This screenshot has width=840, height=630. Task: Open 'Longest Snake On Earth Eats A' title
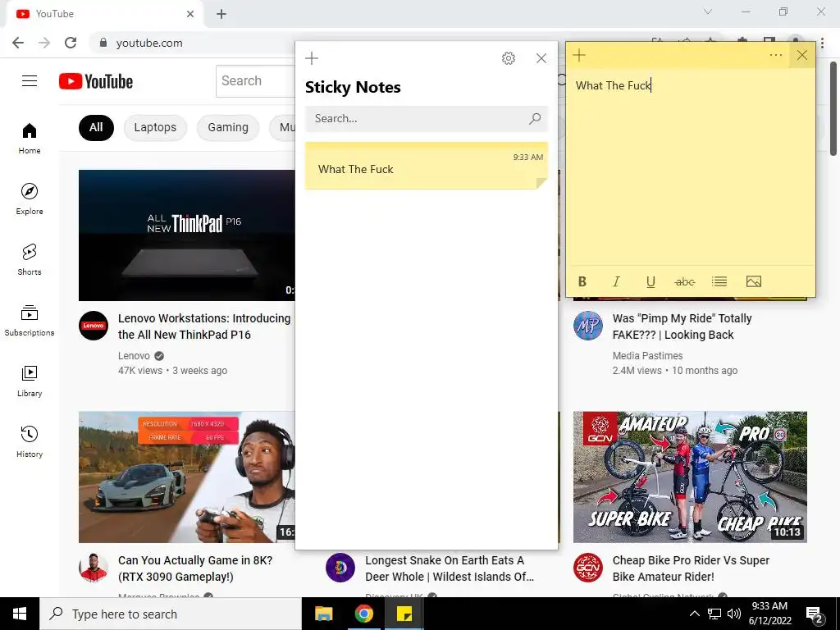450,568
